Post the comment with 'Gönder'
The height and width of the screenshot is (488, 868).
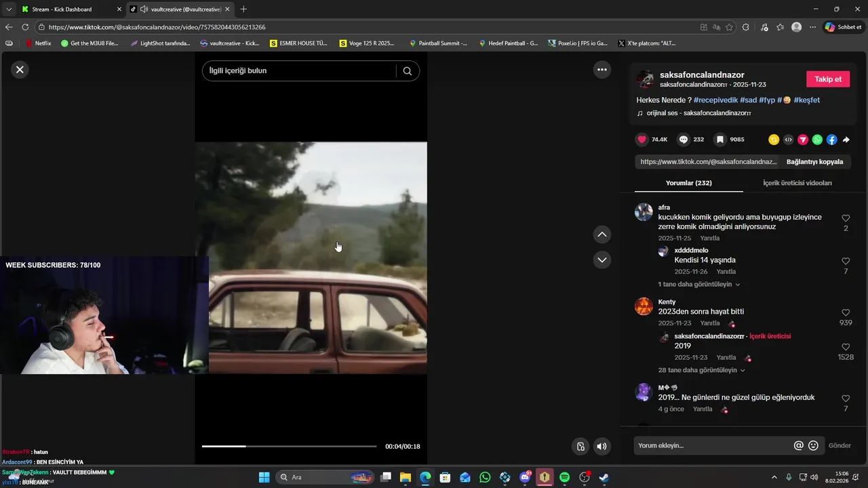point(840,446)
